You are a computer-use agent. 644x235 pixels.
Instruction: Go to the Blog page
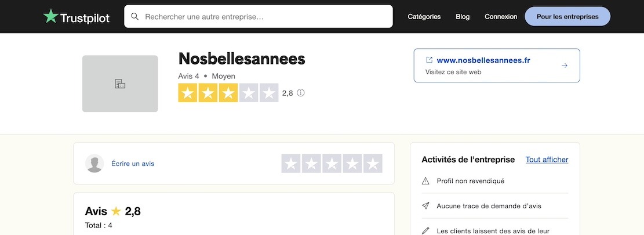(x=463, y=17)
